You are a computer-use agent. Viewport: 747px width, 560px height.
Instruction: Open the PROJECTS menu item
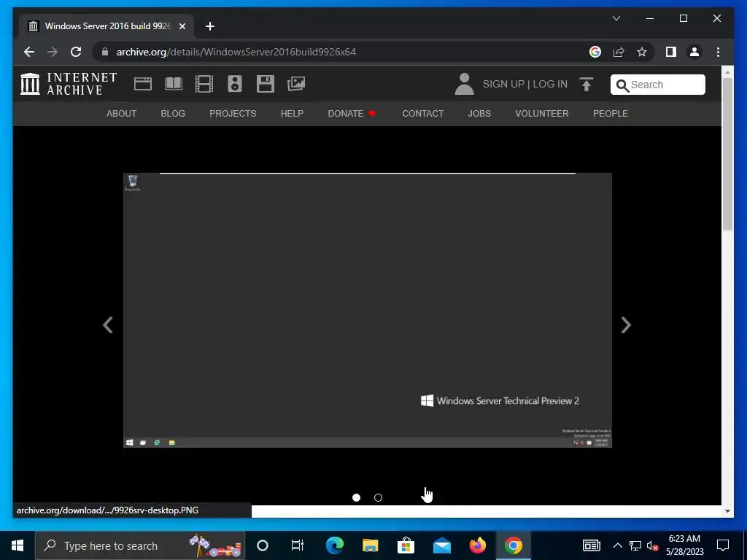coord(233,113)
